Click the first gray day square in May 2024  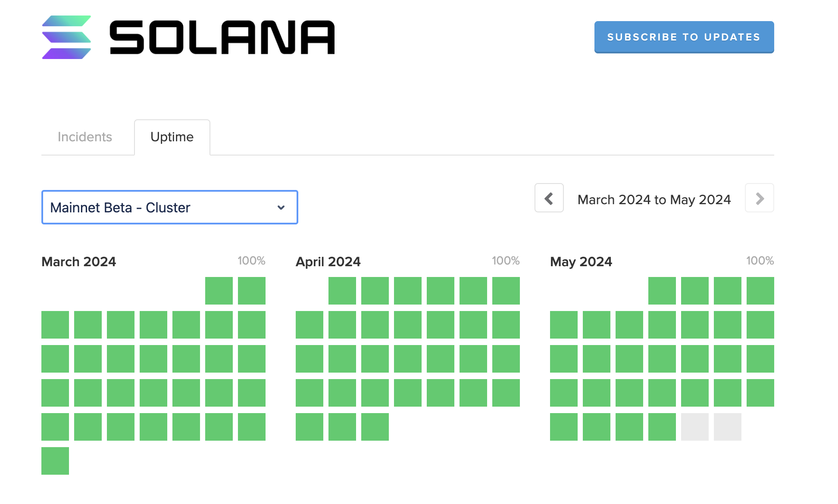coord(695,427)
